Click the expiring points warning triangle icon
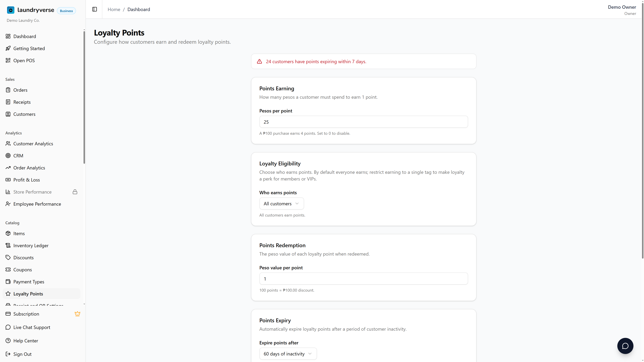This screenshot has width=644, height=362. [x=259, y=62]
